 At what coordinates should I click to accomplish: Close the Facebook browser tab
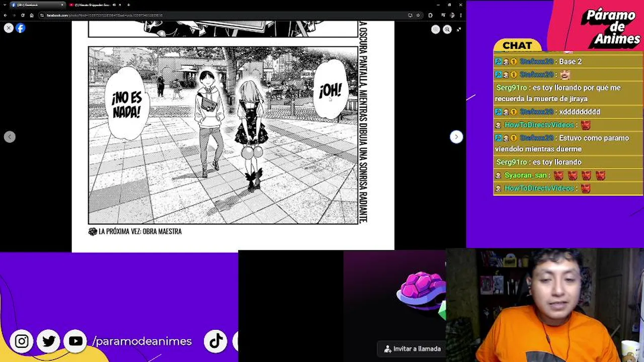click(x=62, y=5)
